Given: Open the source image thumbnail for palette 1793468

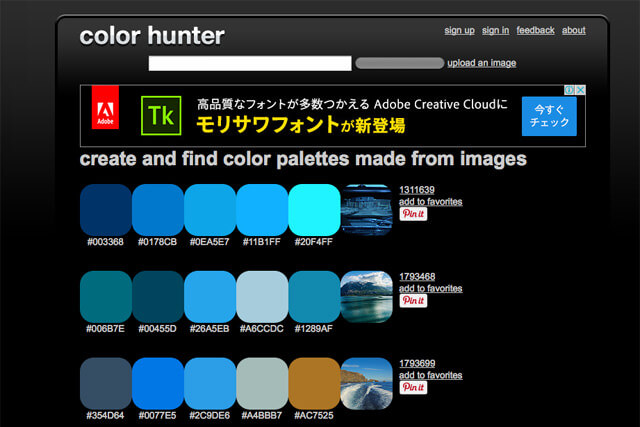Looking at the screenshot, I should 367,297.
